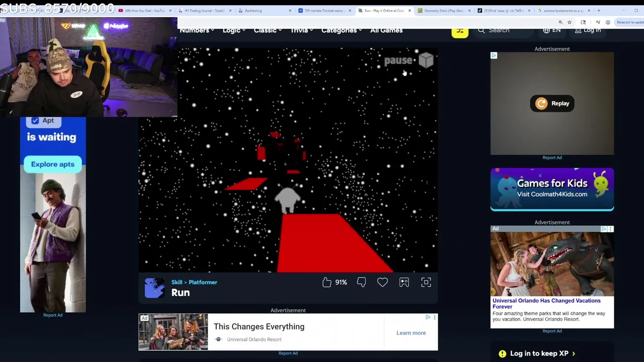Click the browser profile avatar icon

point(608,22)
